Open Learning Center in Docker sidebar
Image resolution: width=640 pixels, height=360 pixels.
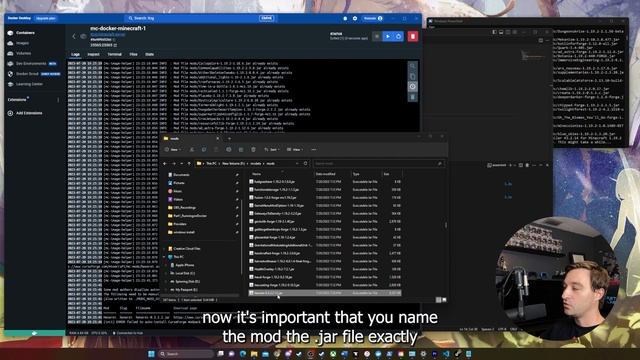24,84
